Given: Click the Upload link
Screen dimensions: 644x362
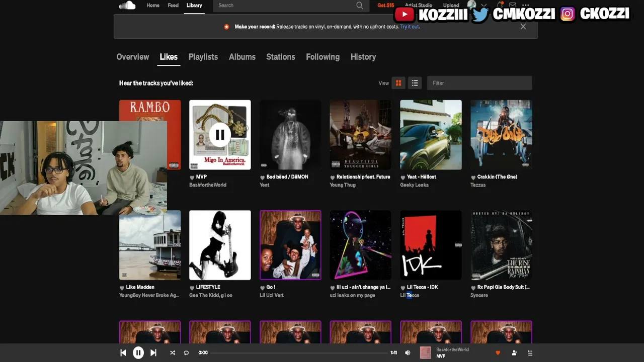Looking at the screenshot, I should point(451,6).
